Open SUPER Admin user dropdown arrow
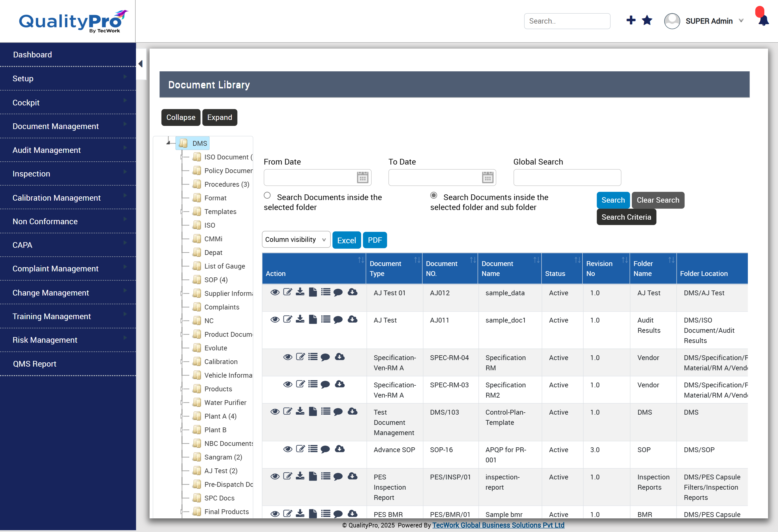 pyautogui.click(x=741, y=21)
